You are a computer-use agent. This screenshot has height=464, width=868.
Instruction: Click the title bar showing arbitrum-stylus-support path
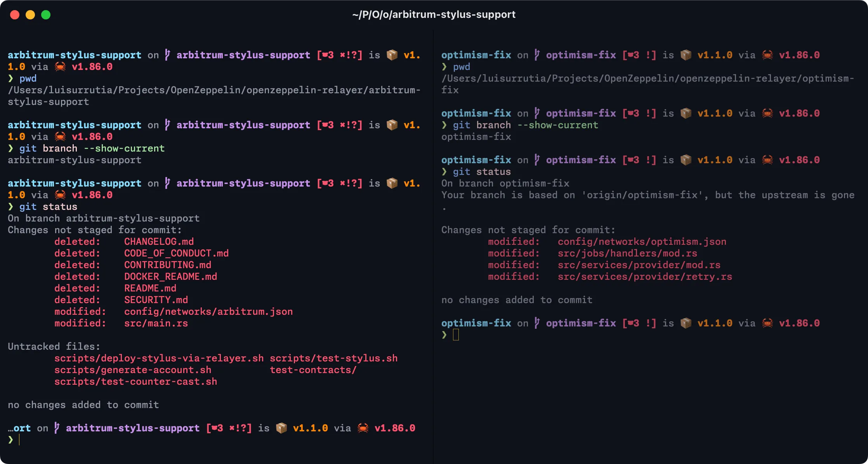click(x=434, y=14)
